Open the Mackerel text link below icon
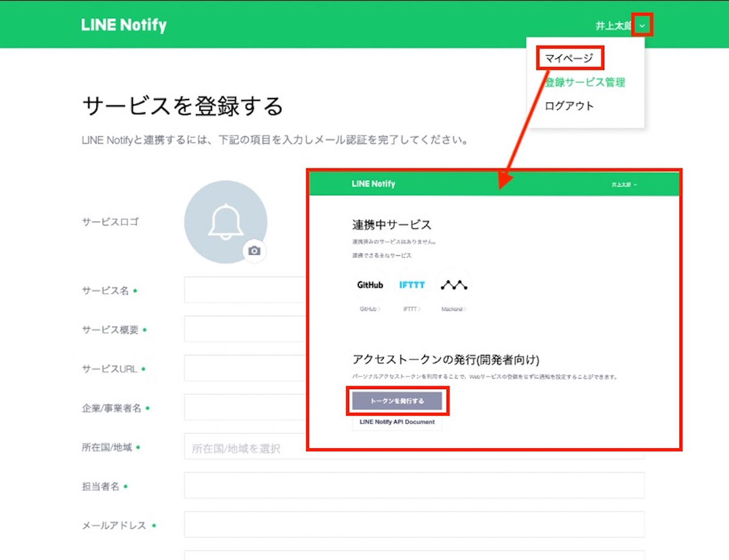The height and width of the screenshot is (560, 729). tap(454, 309)
